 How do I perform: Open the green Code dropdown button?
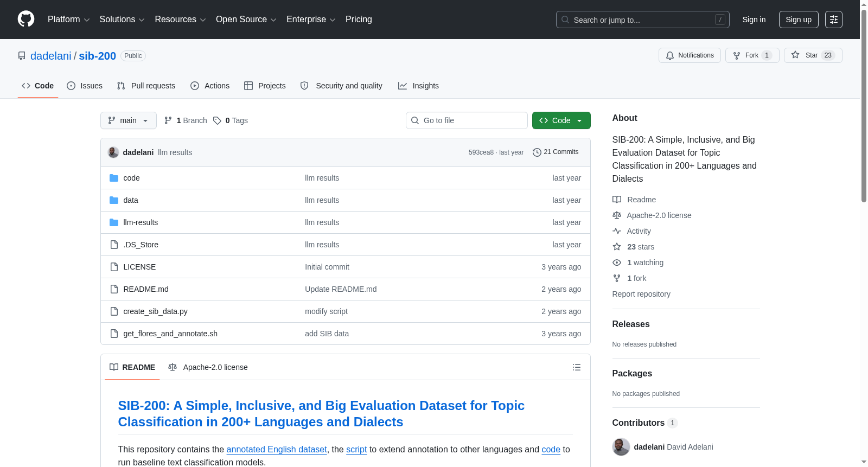click(x=561, y=120)
